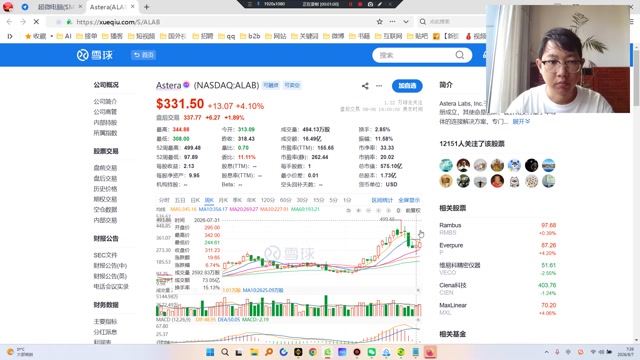Close the Astera(ALAB) tab
The width and height of the screenshot is (640, 360).
tap(133, 7)
